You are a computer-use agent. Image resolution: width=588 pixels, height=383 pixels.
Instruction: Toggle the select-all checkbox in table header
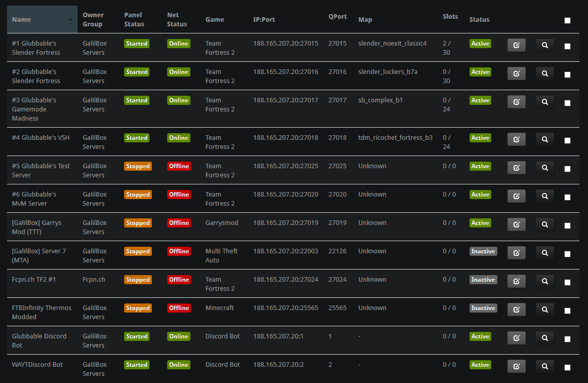(567, 21)
